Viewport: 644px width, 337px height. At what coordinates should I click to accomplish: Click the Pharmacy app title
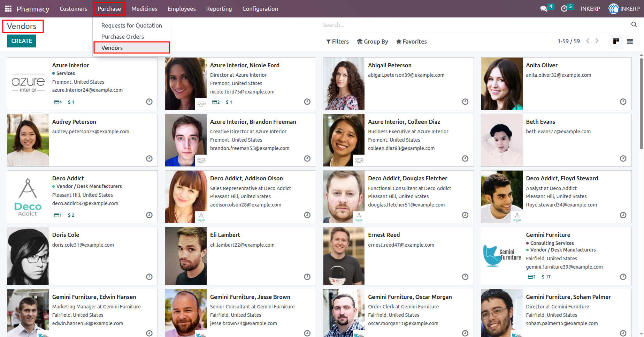tap(33, 9)
